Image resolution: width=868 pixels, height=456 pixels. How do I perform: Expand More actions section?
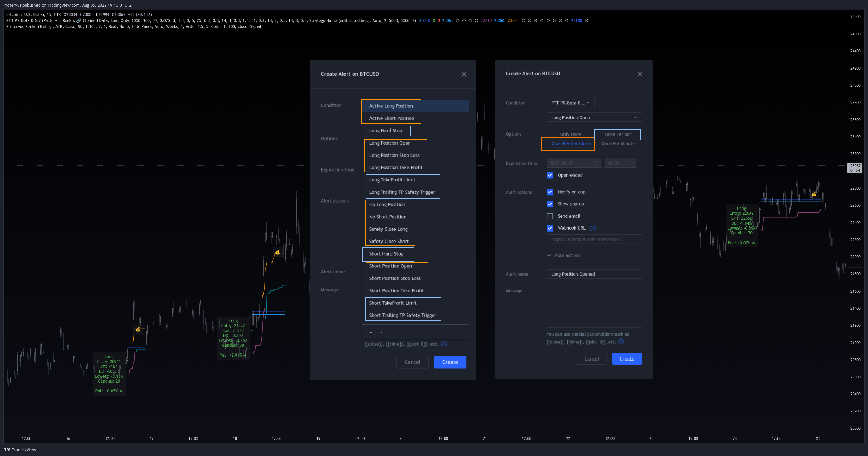point(563,256)
